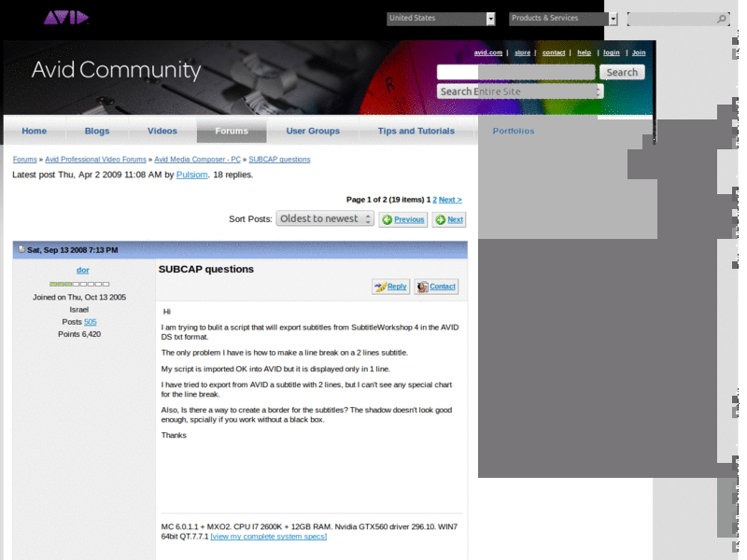Click the Previous button near Sort Posts

pos(403,219)
